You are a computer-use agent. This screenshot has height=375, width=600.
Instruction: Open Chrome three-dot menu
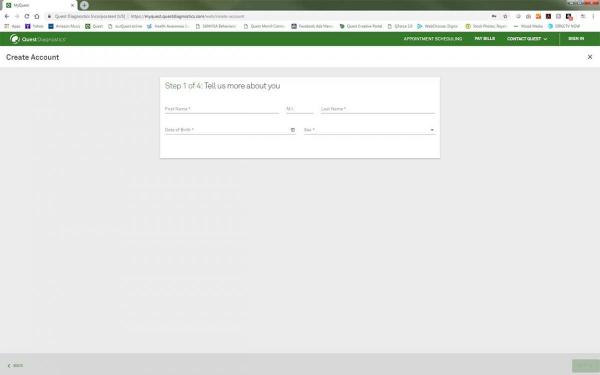click(x=593, y=16)
